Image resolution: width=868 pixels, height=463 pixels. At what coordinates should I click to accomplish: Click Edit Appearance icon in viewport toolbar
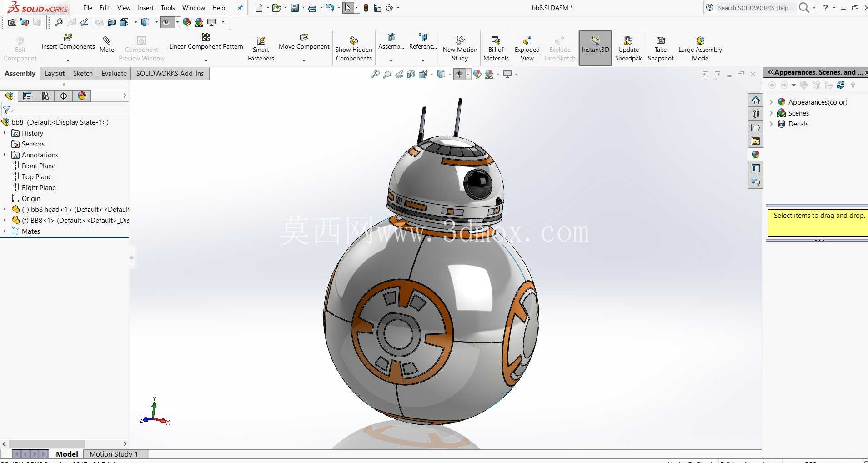coord(477,74)
